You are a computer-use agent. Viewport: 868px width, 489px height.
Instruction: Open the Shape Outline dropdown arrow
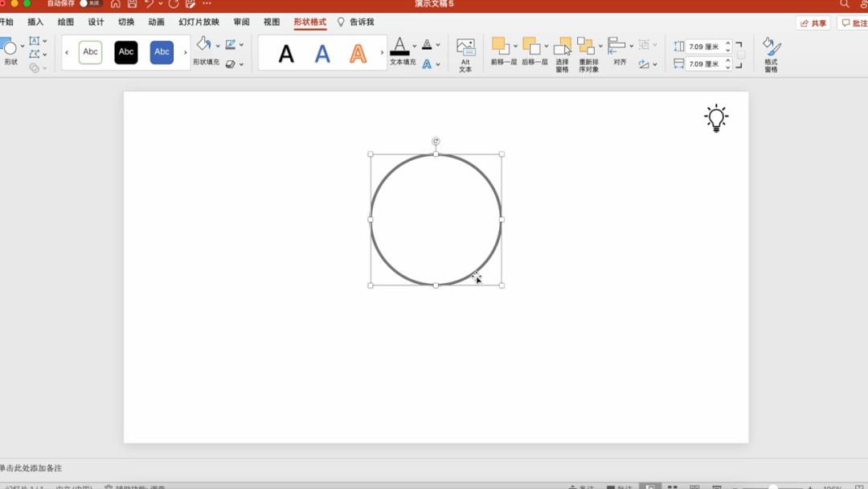coord(241,44)
